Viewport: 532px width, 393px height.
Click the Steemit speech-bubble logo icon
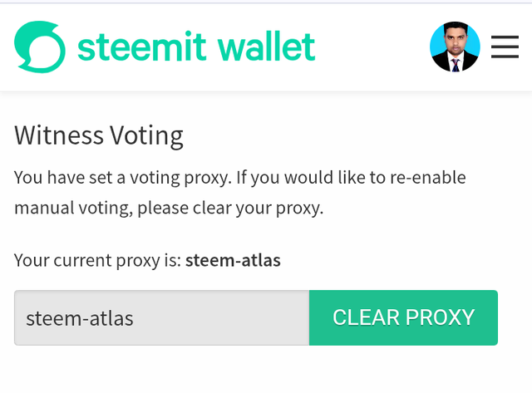(x=40, y=47)
